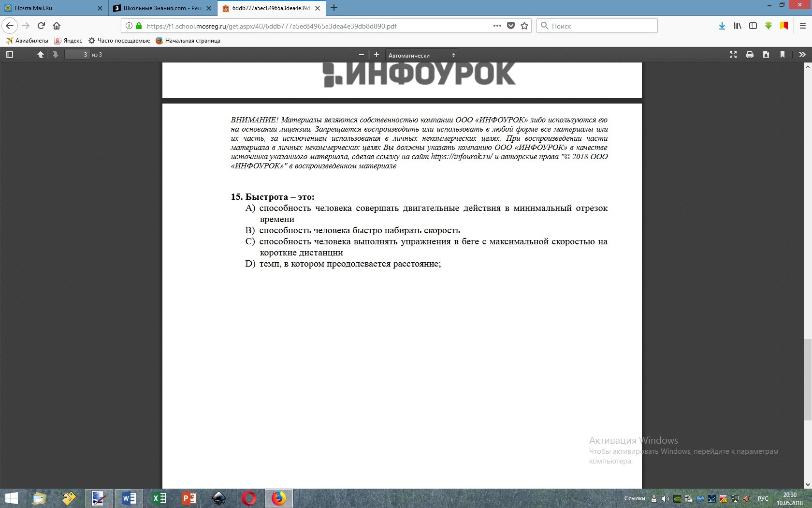Viewport: 812px width, 508px height.
Task: Open the Начальная страница bookmark
Action: (x=188, y=41)
